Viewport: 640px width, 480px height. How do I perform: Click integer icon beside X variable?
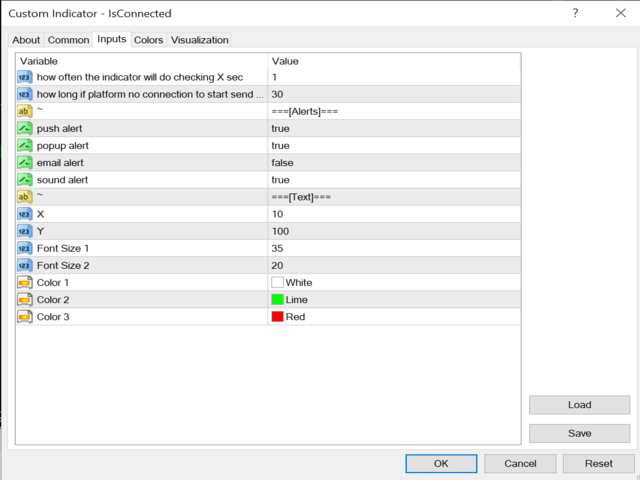tap(24, 214)
